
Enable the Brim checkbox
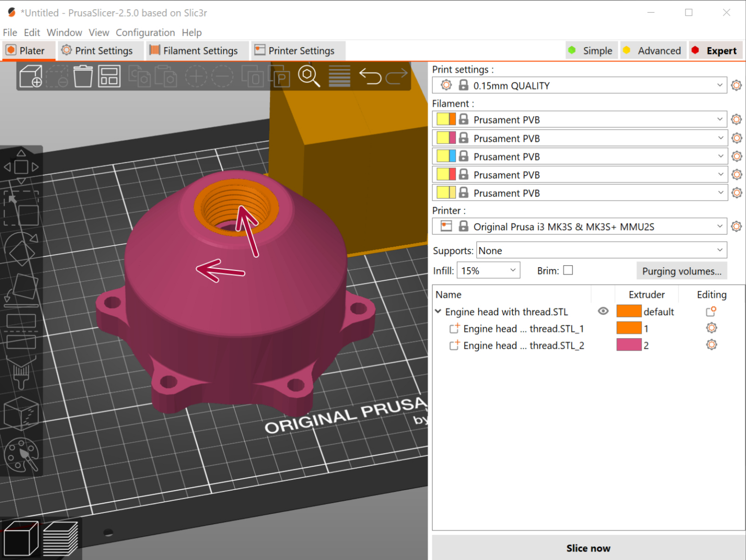(x=568, y=270)
